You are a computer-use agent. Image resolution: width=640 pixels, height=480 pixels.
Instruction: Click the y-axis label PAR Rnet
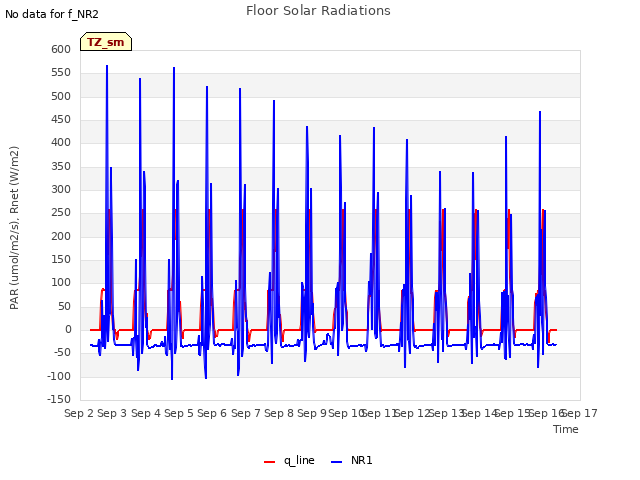14,228
